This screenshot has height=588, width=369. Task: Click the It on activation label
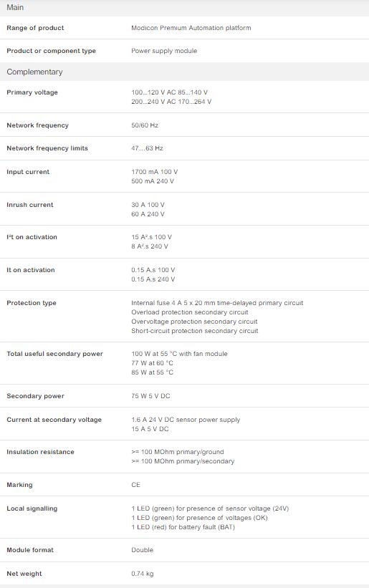coord(31,270)
